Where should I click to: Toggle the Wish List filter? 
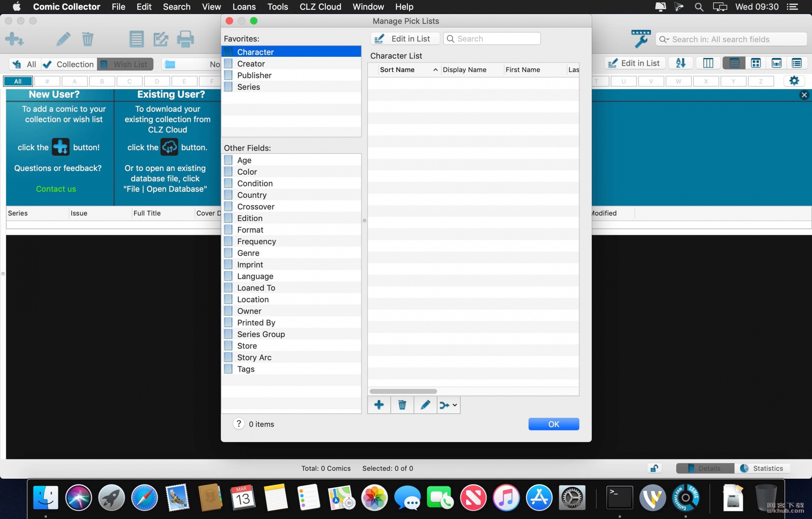click(x=125, y=64)
